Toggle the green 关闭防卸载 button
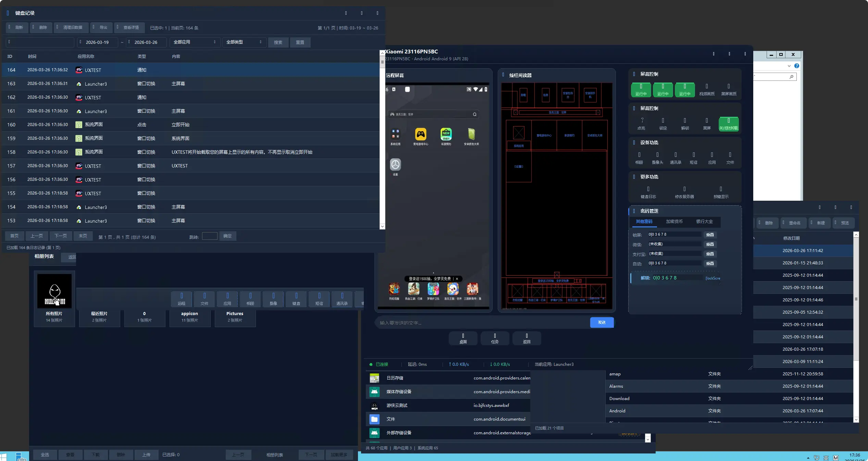868x461 pixels. click(728, 124)
